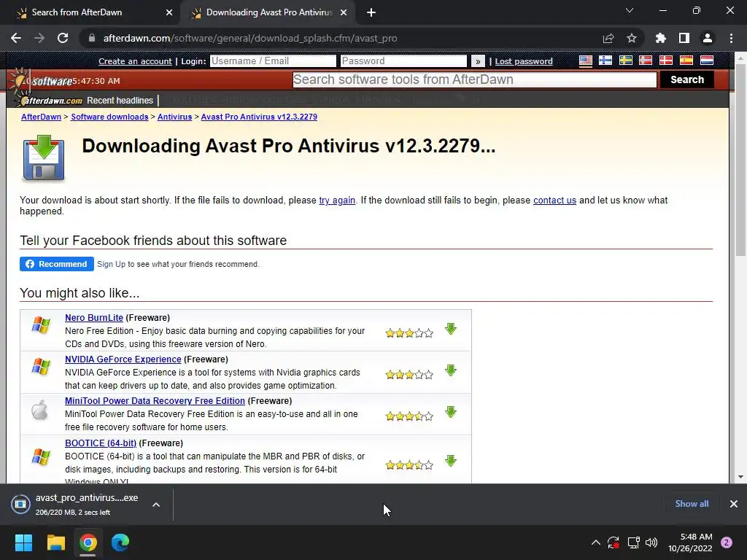Open MiniTool Power Data Recovery link
Image resolution: width=747 pixels, height=560 pixels.
(155, 401)
